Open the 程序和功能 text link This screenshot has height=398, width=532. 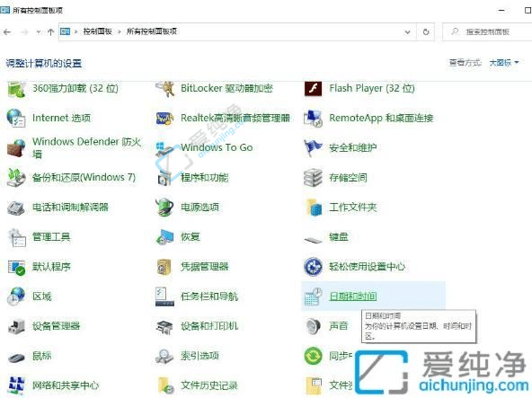coord(205,178)
